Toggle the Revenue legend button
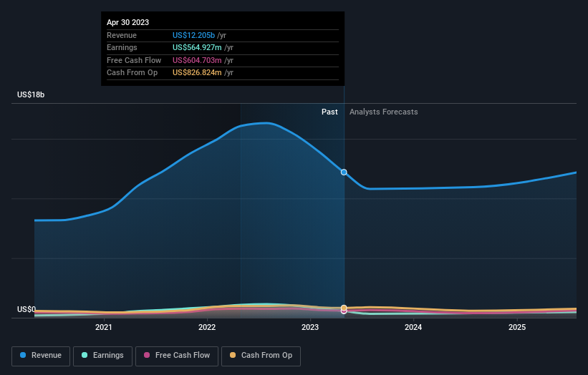 [41, 356]
